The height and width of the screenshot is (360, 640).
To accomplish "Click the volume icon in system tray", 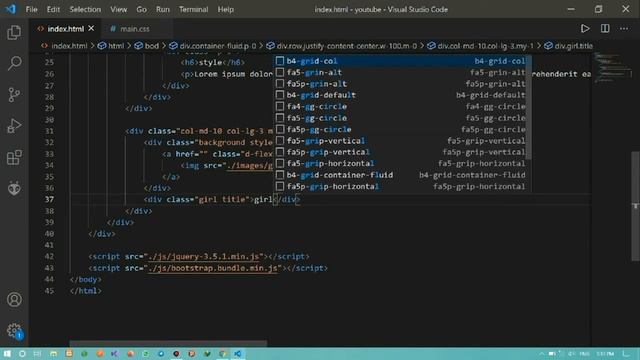I will 571,354.
